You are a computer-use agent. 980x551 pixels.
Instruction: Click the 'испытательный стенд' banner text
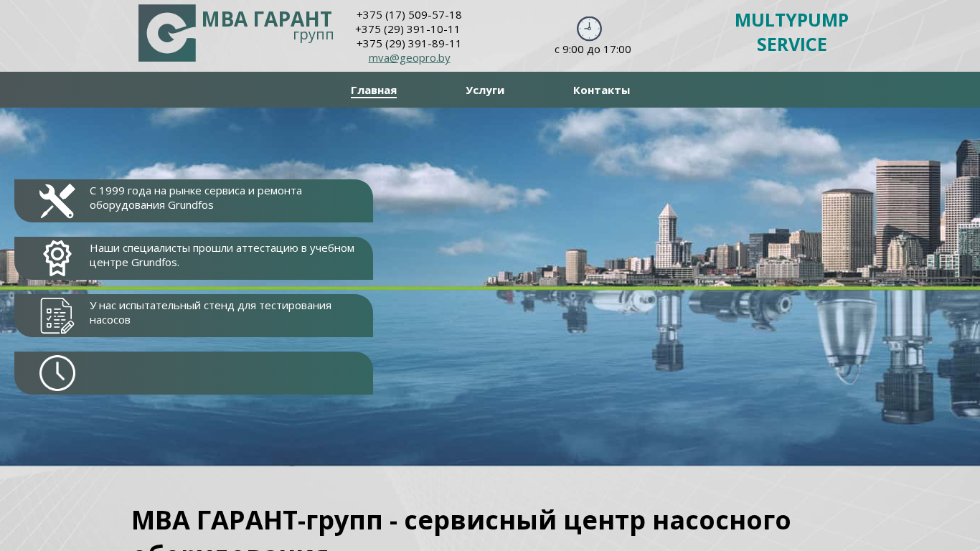[x=210, y=313]
